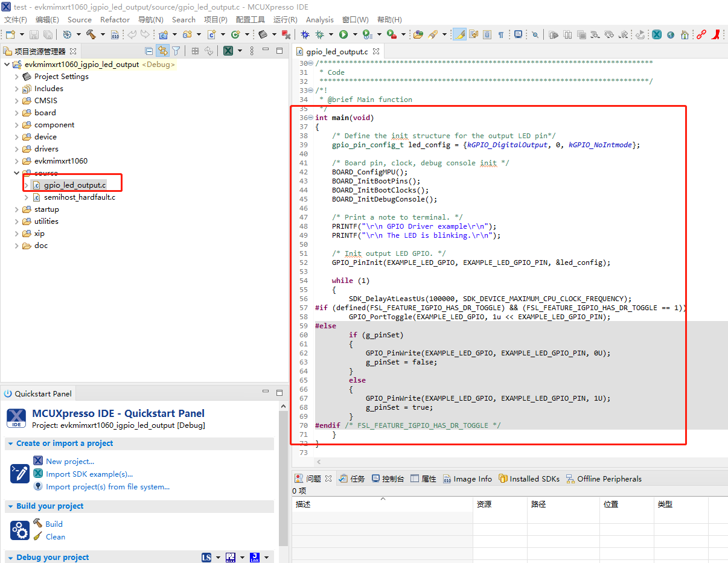Select the utilities folder in project tree
728x563 pixels.
pyautogui.click(x=46, y=221)
